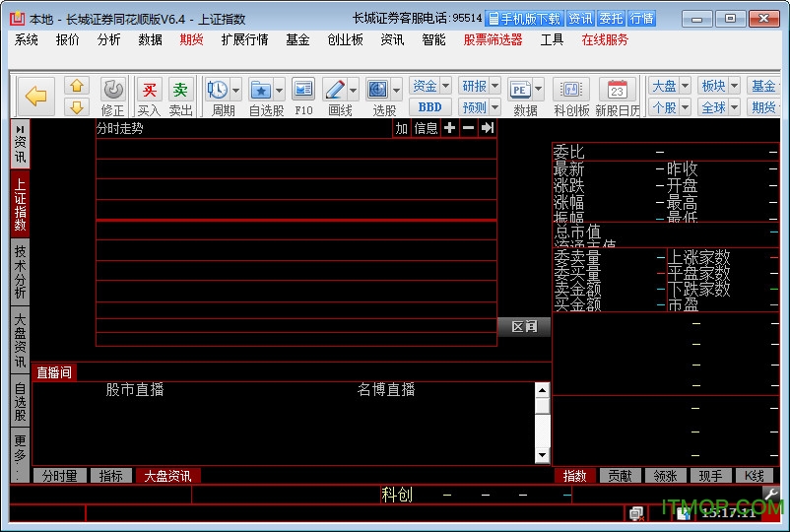Viewport: 790px width, 532px height.
Task: Expand the 画线 dropdown arrow
Action: coord(353,91)
